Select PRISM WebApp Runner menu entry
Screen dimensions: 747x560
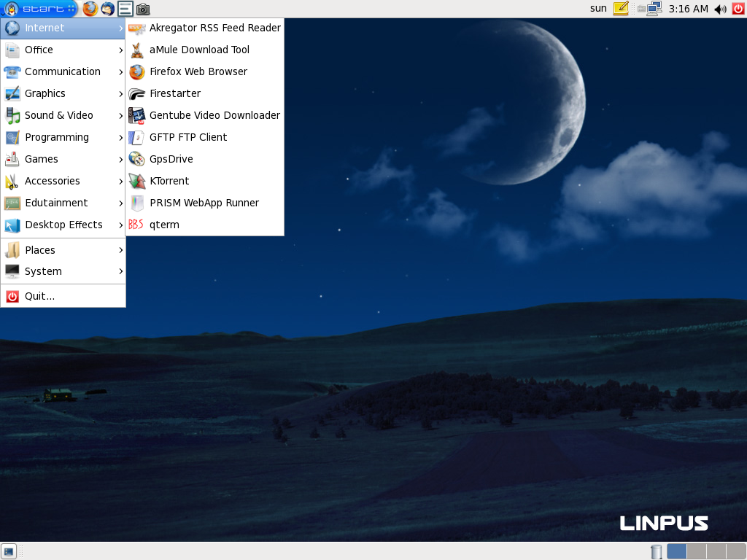pos(205,203)
